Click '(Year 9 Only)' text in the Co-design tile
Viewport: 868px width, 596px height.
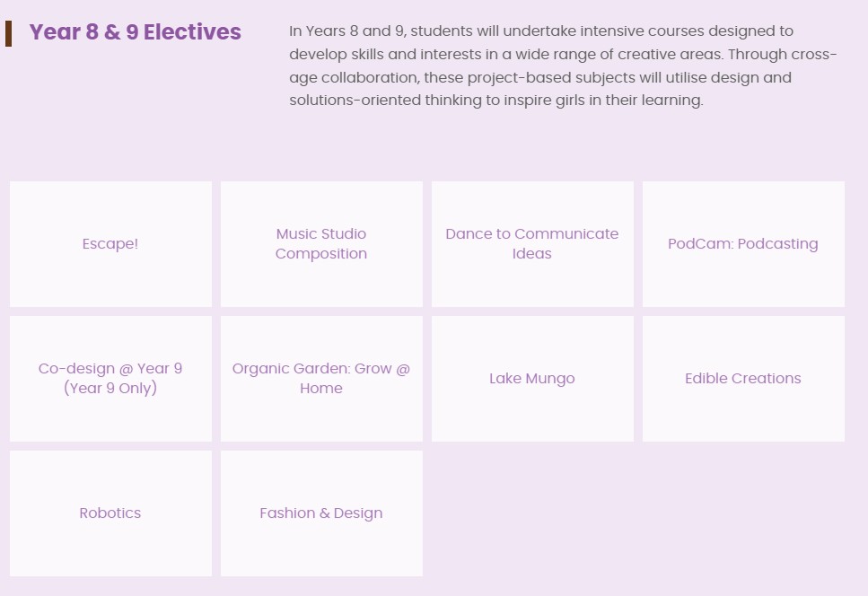click(x=110, y=389)
